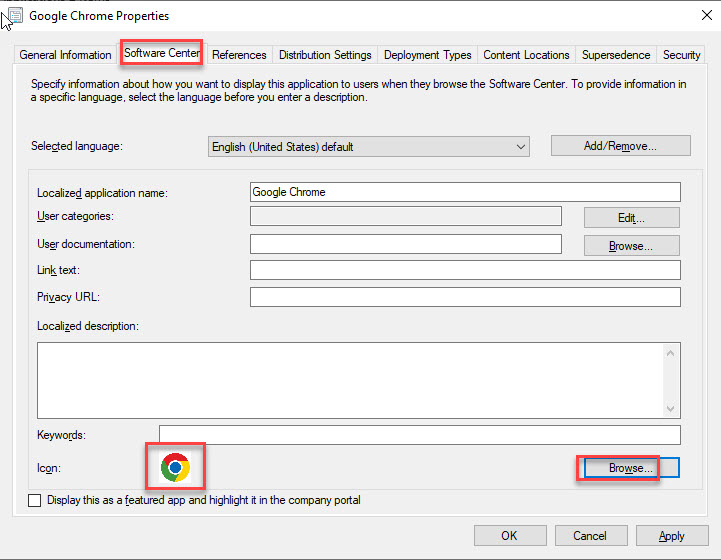Click the Add/Remove language button
Image resolution: width=721 pixels, height=560 pixels.
click(x=620, y=146)
